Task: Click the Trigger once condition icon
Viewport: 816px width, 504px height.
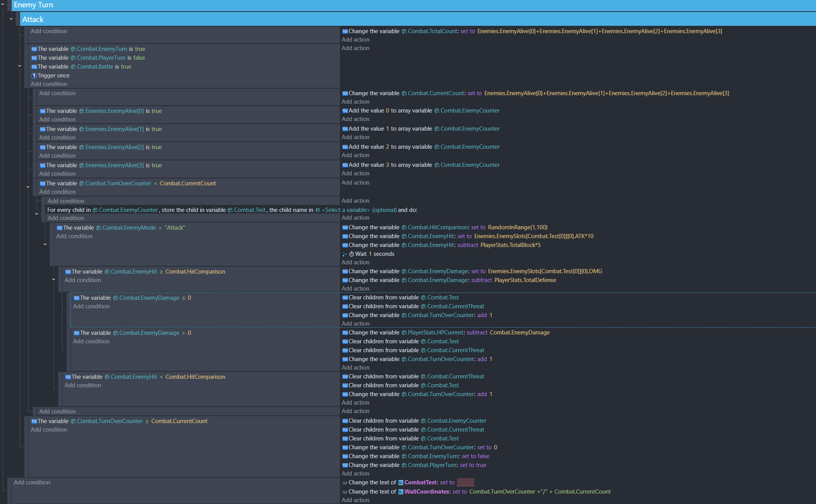Action: [34, 76]
